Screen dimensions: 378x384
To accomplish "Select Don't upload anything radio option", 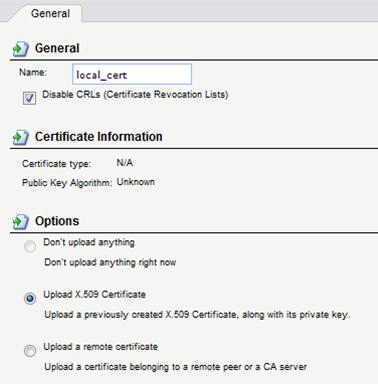I will [x=30, y=247].
